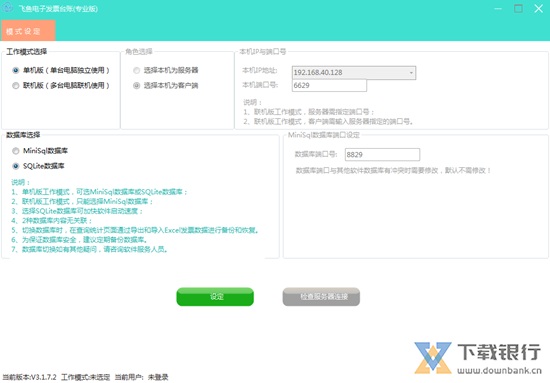Viewport: 550px width, 383px height.
Task: Minimize the window
Action: pos(498,8)
